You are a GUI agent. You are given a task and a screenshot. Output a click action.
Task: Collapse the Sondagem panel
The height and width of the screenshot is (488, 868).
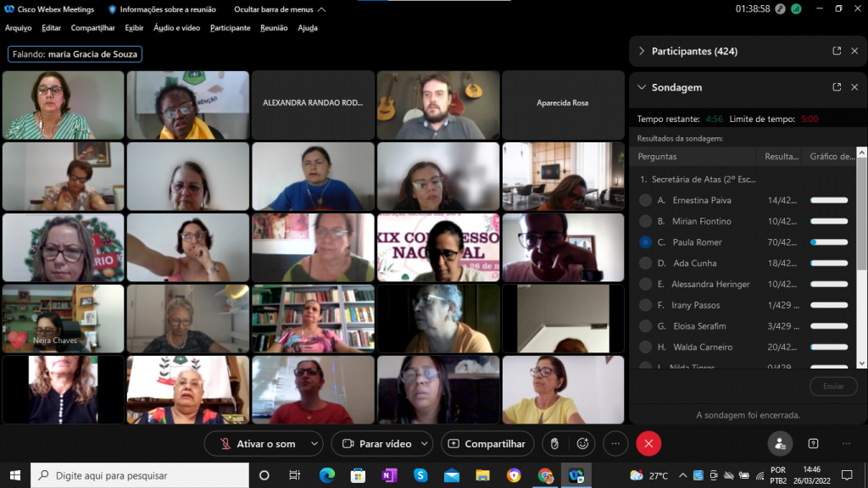tap(642, 87)
